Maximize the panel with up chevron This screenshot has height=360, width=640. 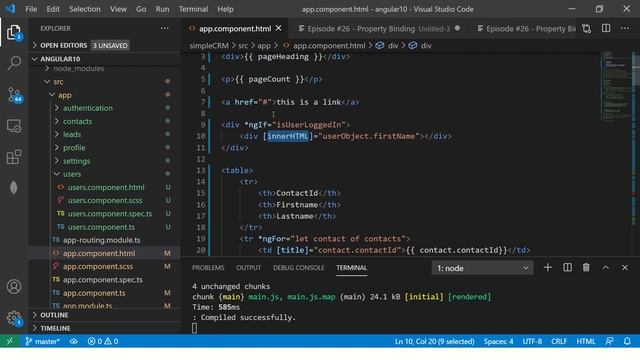click(x=606, y=267)
